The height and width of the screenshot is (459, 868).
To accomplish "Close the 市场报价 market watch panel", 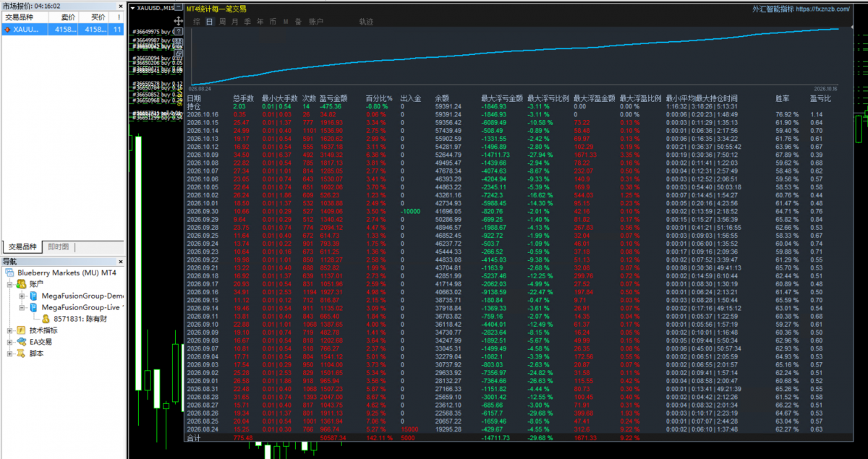I will coord(120,7).
